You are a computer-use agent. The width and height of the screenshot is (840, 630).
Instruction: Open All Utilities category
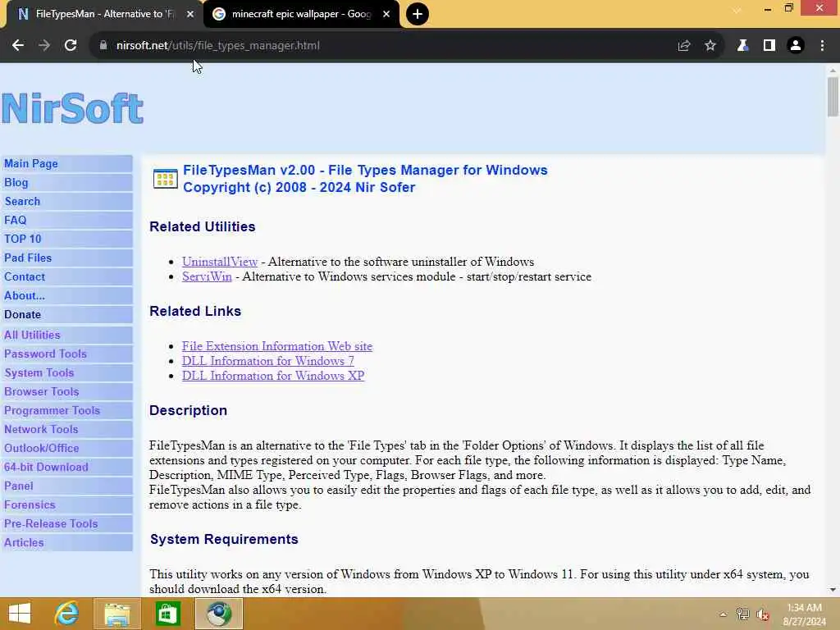click(x=67, y=336)
